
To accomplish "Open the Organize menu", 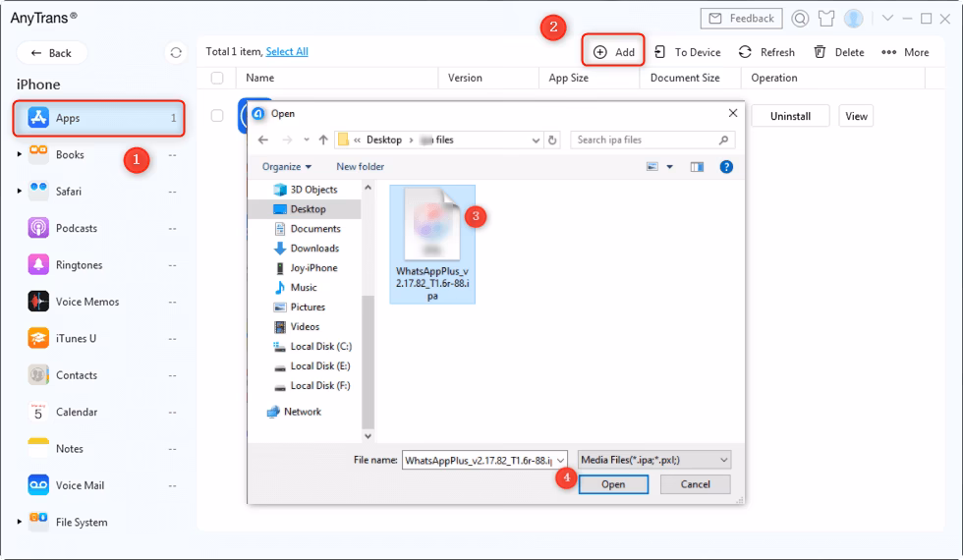I will 287,166.
